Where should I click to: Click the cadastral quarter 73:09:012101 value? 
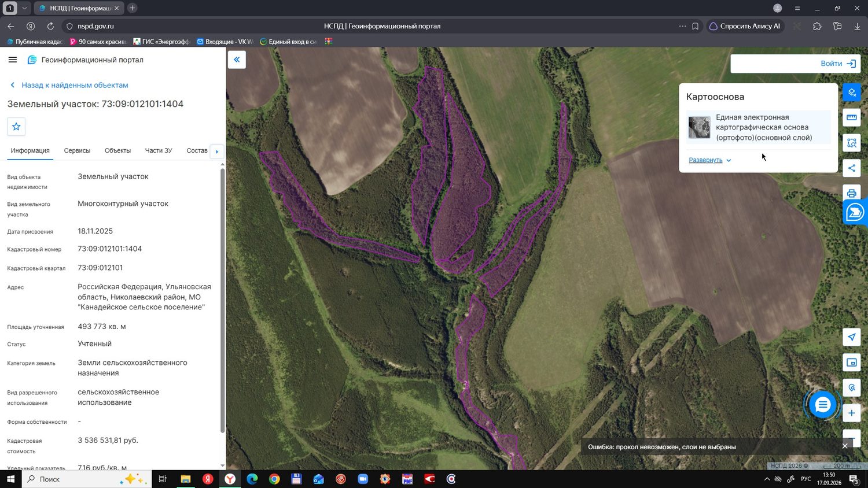tap(100, 268)
